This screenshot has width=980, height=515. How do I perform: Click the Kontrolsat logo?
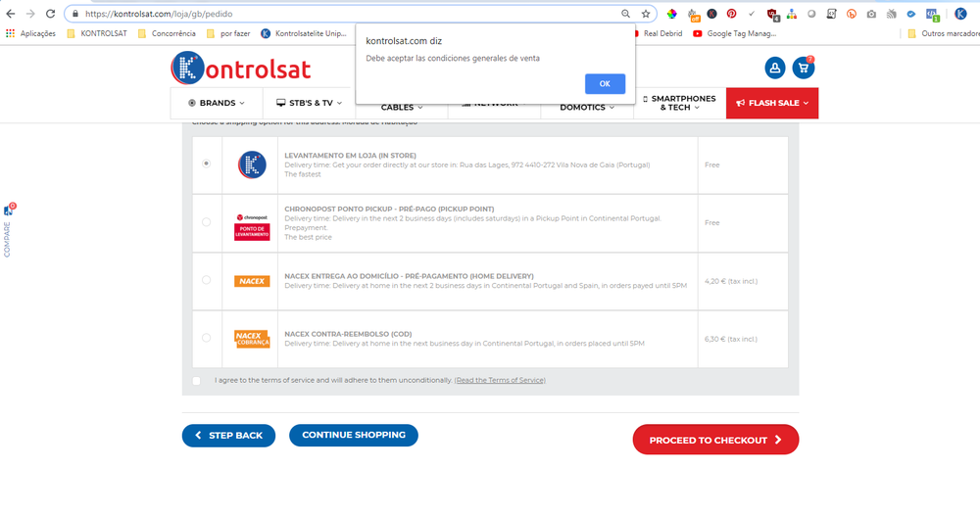coord(241,68)
